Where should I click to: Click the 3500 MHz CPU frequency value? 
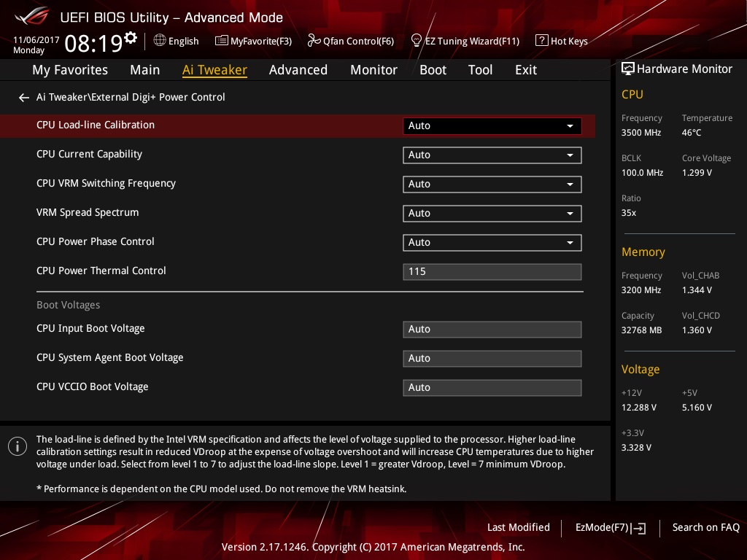[x=641, y=133]
